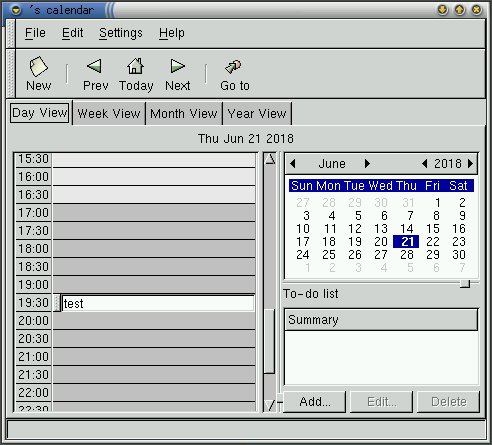
Task: Switch to Week View tab
Action: pos(109,114)
